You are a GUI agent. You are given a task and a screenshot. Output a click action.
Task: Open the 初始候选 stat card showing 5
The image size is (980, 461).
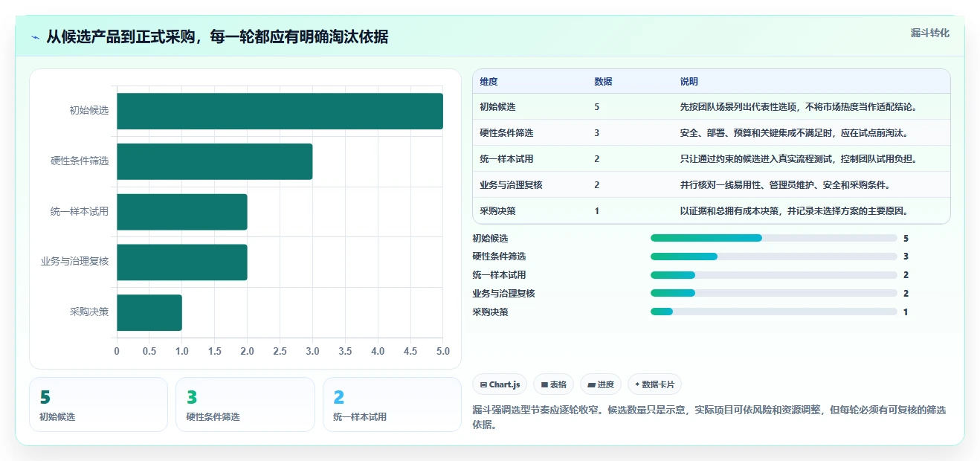tap(98, 404)
